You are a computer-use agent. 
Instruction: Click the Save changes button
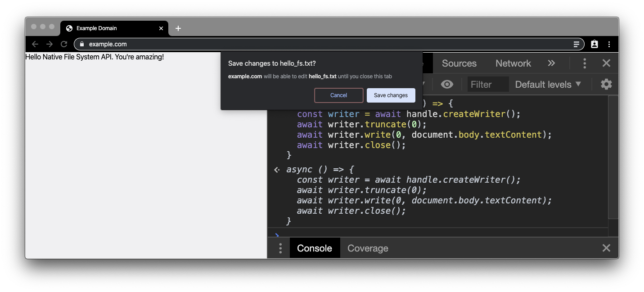(x=391, y=95)
